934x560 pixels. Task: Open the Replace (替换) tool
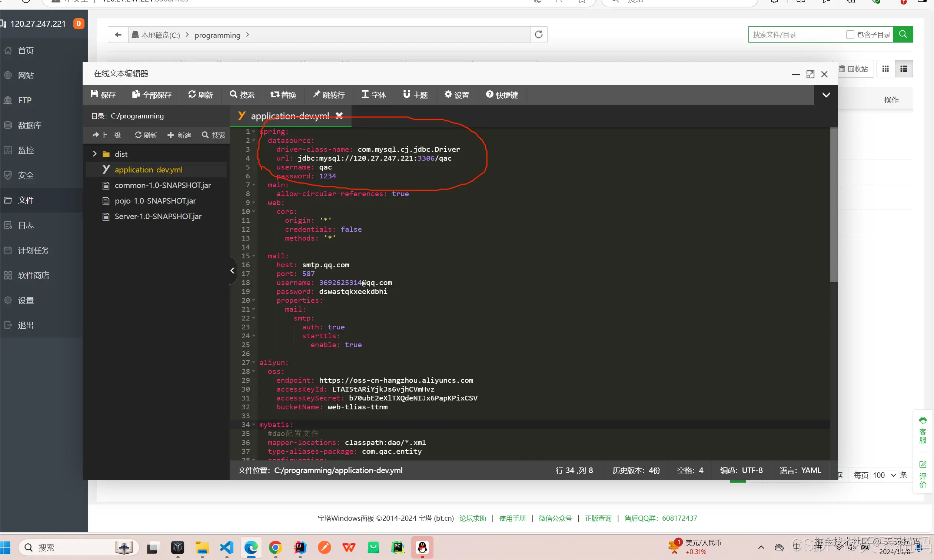coord(283,95)
